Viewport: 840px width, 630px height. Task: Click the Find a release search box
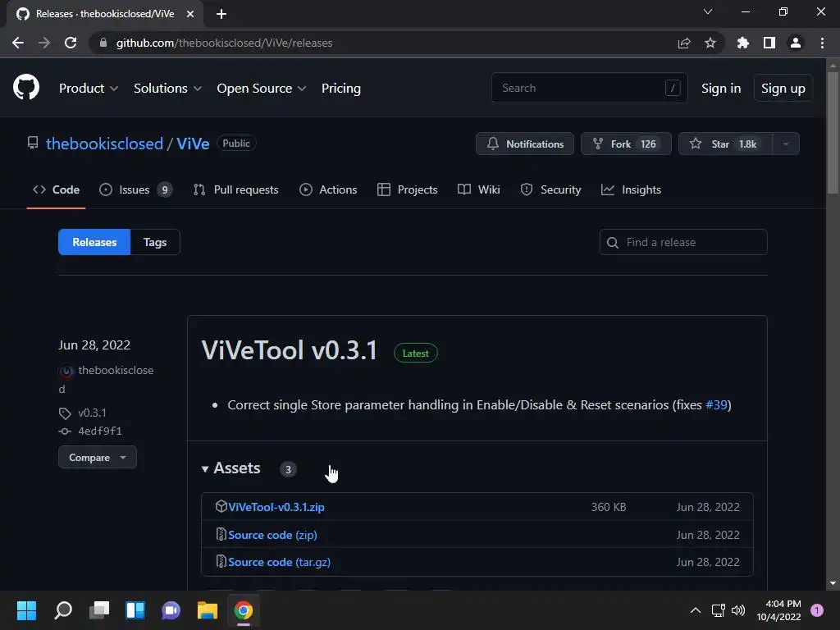683,242
